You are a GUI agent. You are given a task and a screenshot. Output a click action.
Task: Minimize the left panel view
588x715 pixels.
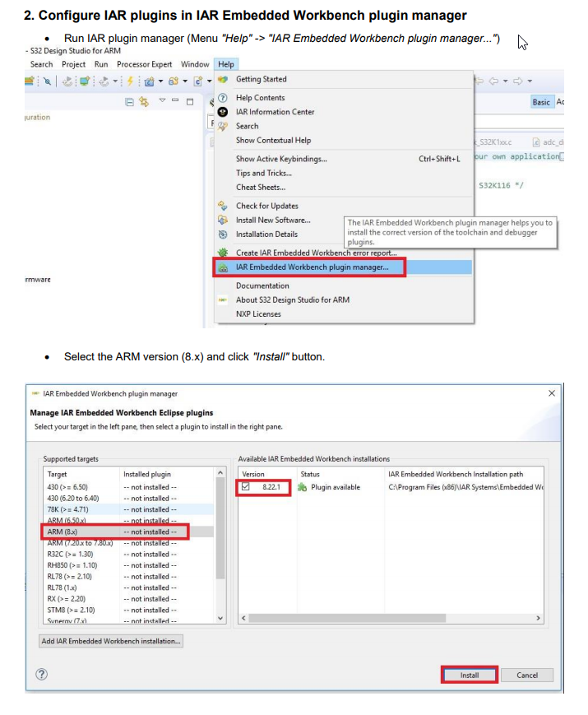[x=175, y=100]
